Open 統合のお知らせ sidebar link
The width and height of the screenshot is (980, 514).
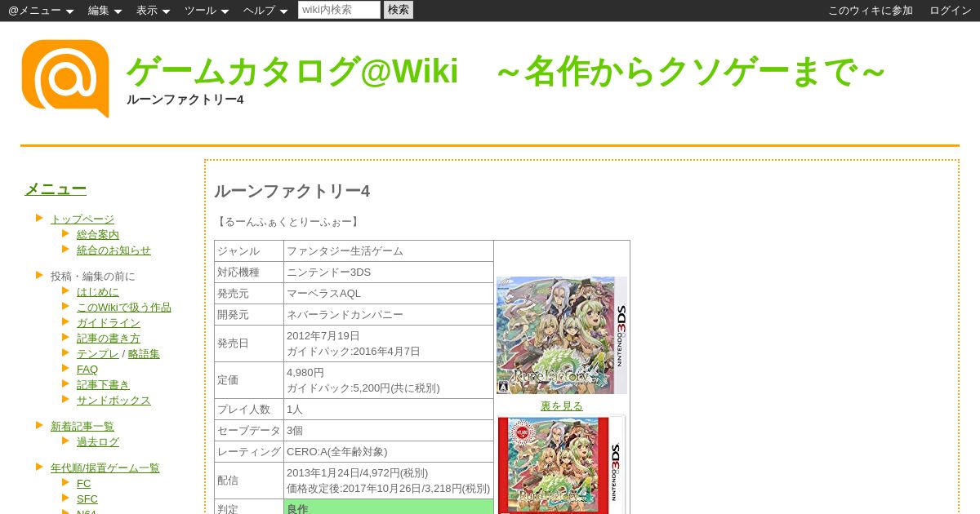tap(114, 250)
